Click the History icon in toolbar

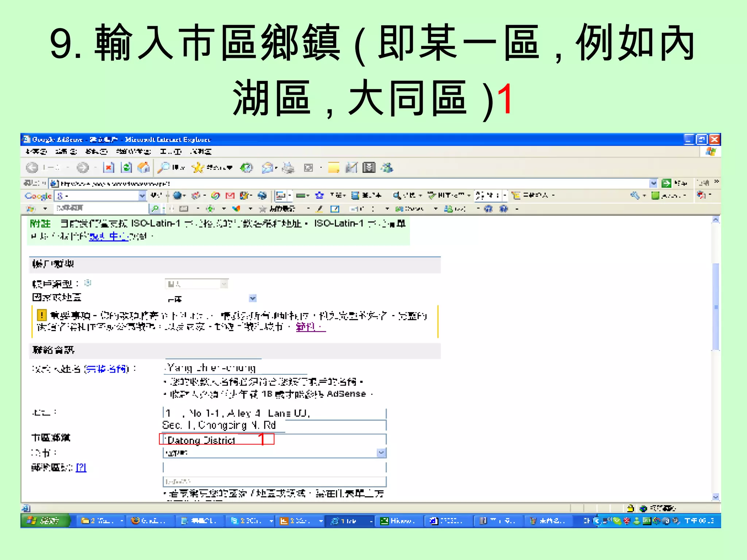247,167
